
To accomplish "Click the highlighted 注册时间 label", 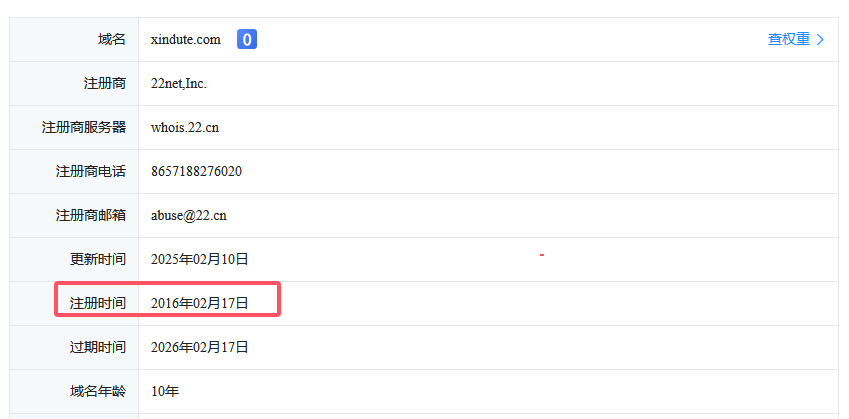I will [98, 303].
